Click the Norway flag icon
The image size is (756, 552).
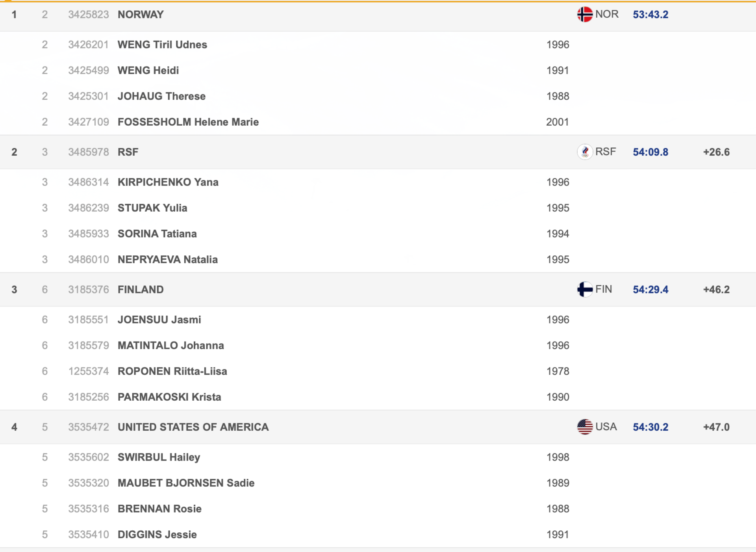(x=585, y=15)
